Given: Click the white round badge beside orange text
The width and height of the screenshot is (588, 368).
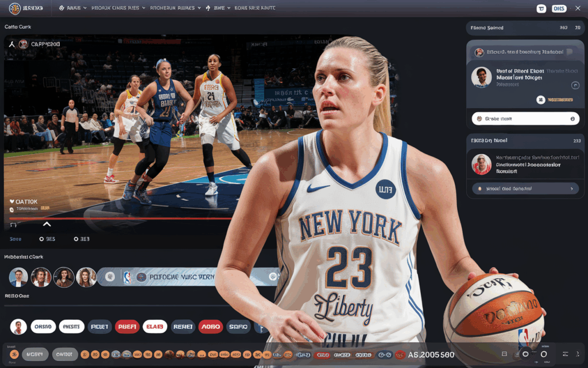Looking at the screenshot, I should point(540,99).
